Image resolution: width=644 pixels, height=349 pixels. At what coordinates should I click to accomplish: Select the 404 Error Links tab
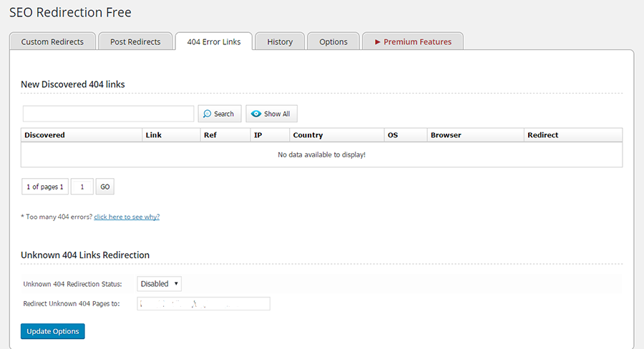[213, 41]
